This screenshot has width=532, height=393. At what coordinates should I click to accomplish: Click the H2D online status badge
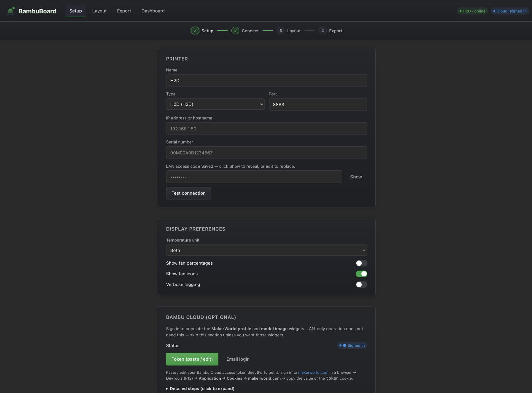pyautogui.click(x=472, y=11)
